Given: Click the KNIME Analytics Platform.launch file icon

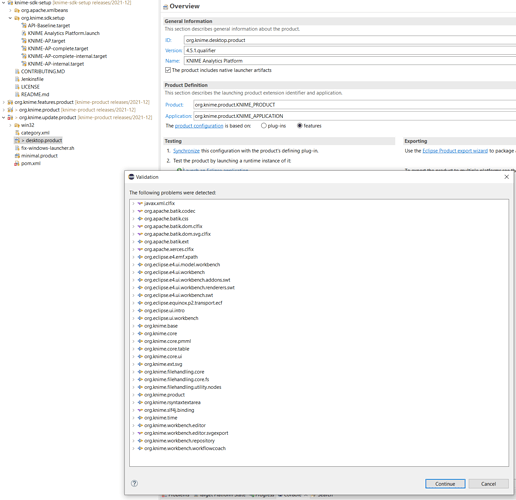Looking at the screenshot, I should (x=24, y=33).
